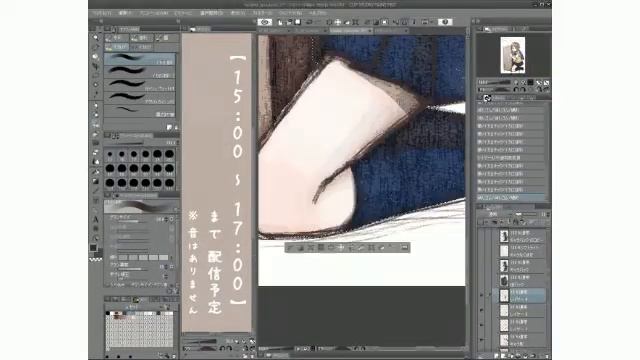Screen dimensions: 640x360
Task: Open the アニメーション (Animation) menu
Action: pyautogui.click(x=154, y=13)
